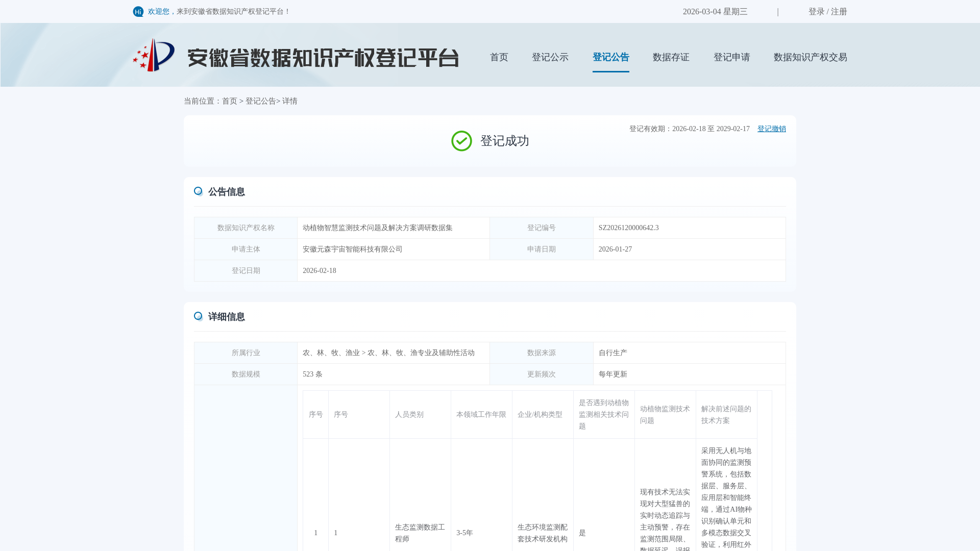Click the 所属行业 label cell

(246, 353)
